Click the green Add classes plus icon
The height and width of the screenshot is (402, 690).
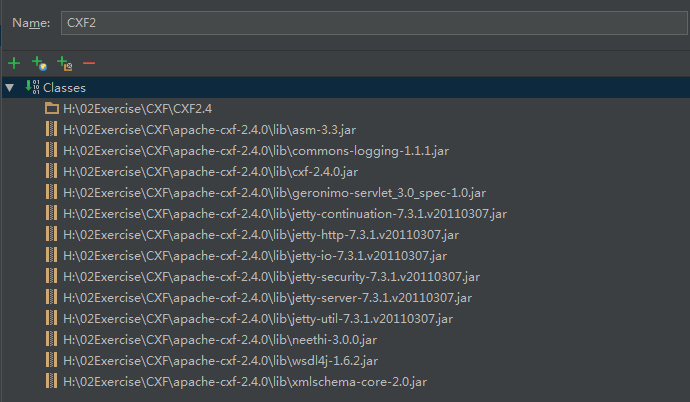coord(14,63)
